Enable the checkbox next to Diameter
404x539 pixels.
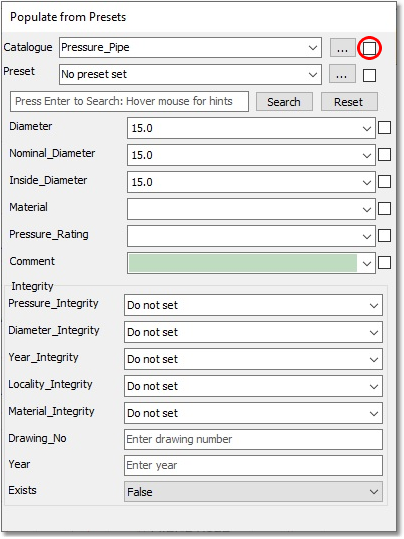pyautogui.click(x=384, y=128)
